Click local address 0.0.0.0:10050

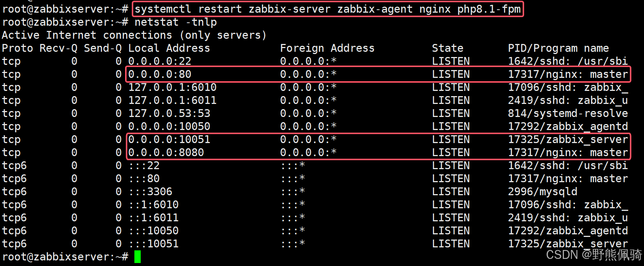tap(169, 126)
